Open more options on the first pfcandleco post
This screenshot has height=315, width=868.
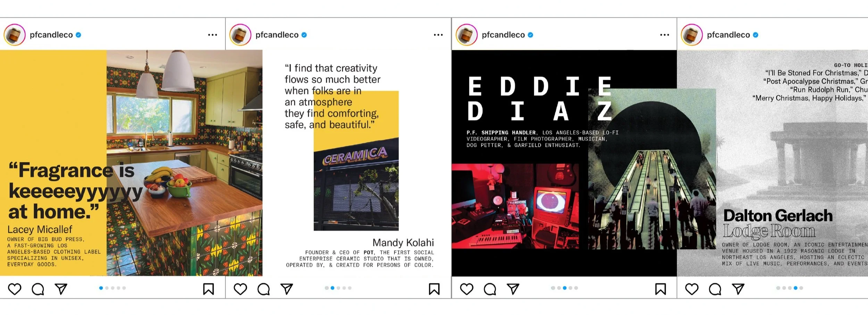coord(212,35)
